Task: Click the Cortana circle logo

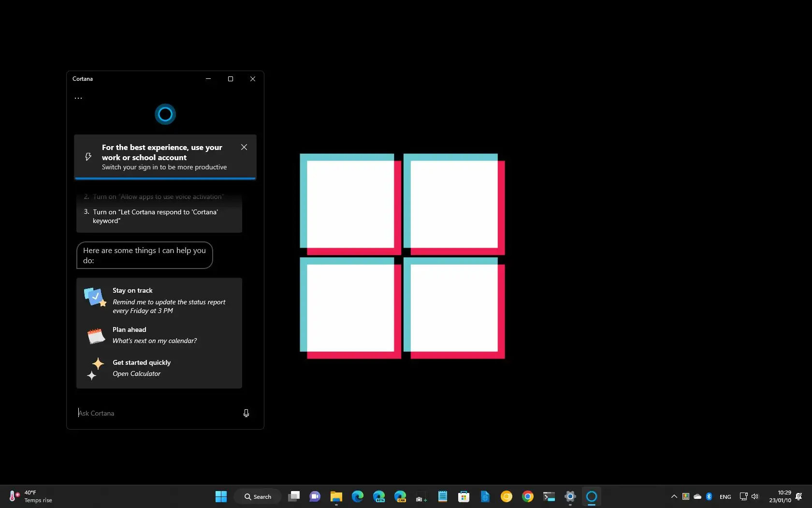Action: pyautogui.click(x=165, y=114)
